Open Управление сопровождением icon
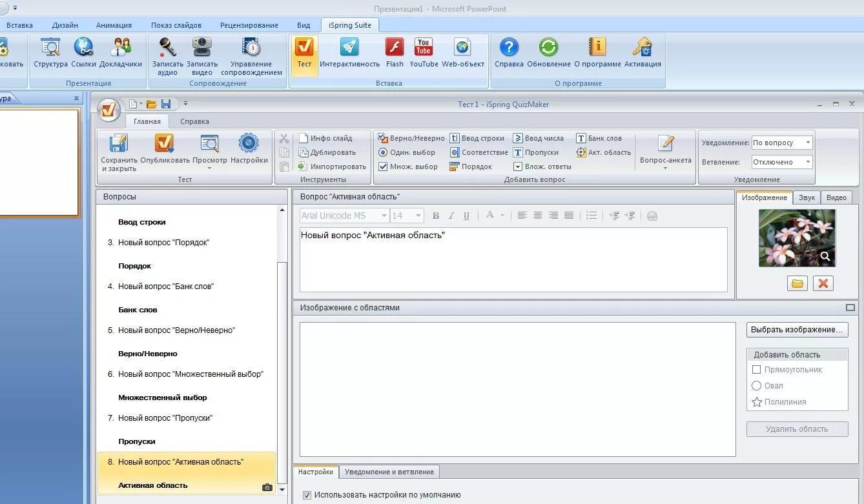 coord(251,47)
